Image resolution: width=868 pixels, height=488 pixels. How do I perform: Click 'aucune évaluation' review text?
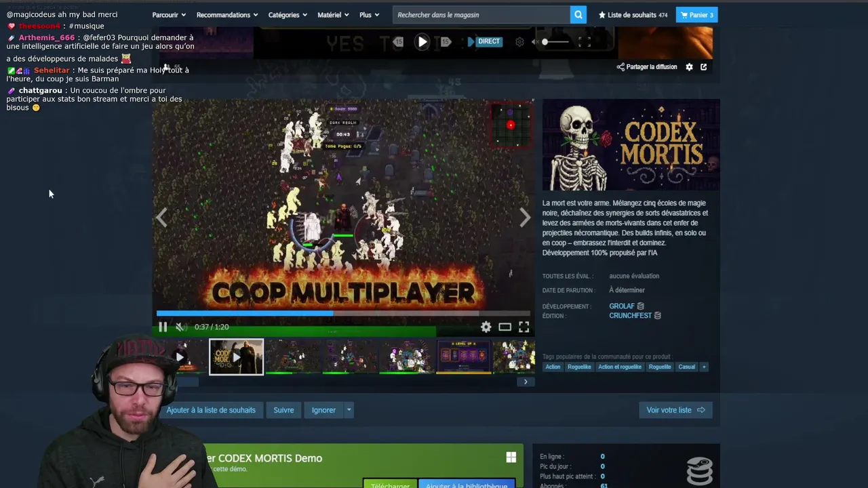[634, 276]
